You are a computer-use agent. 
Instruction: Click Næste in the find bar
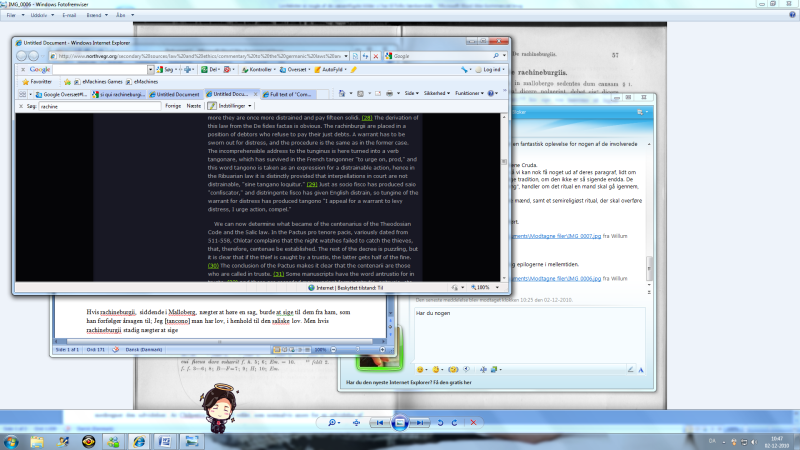coord(194,106)
